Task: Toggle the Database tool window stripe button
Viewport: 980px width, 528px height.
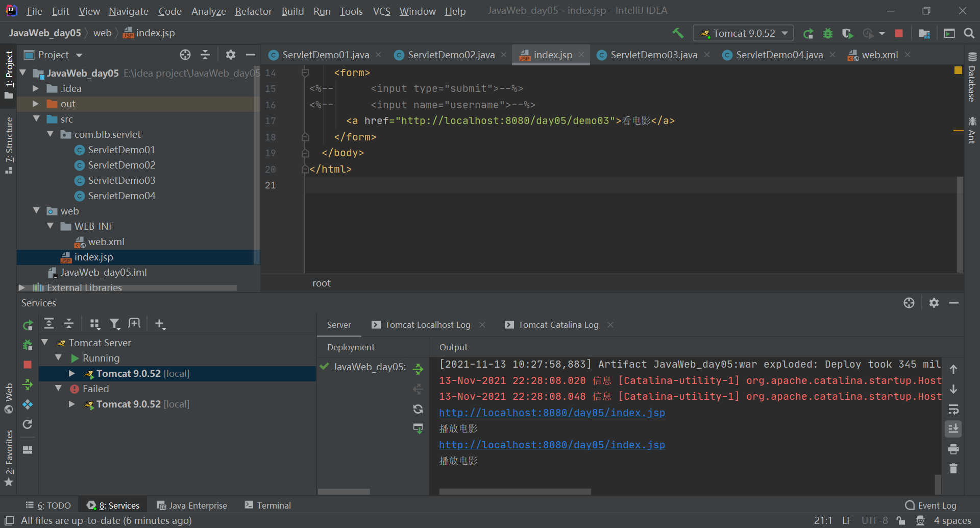Action: point(972,77)
